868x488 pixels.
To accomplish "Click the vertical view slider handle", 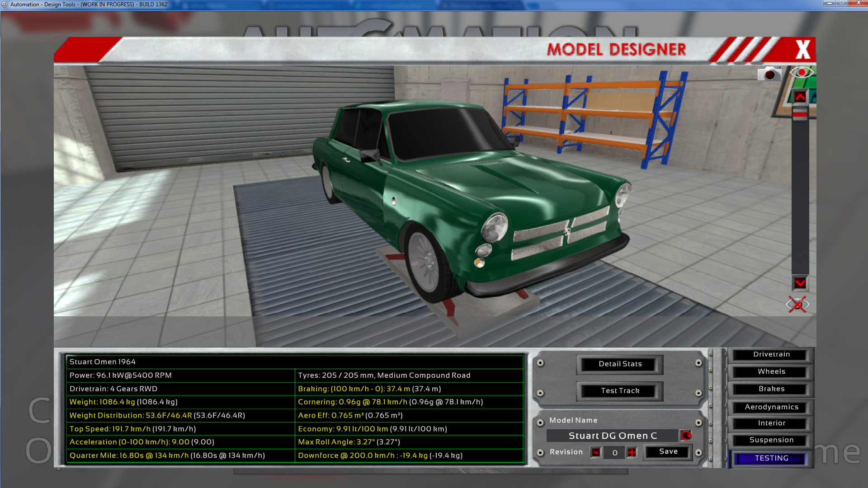I will 800,114.
